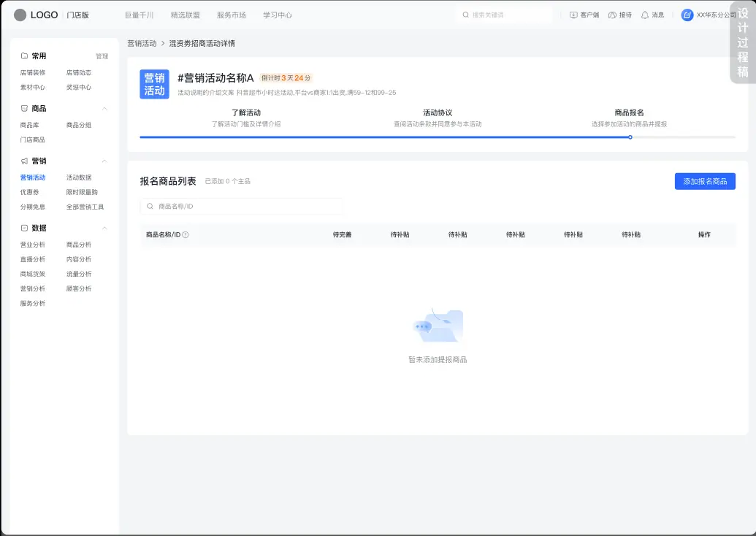This screenshot has width=756, height=536.
Task: Open 商城货架 in sidebar
Action: point(33,274)
